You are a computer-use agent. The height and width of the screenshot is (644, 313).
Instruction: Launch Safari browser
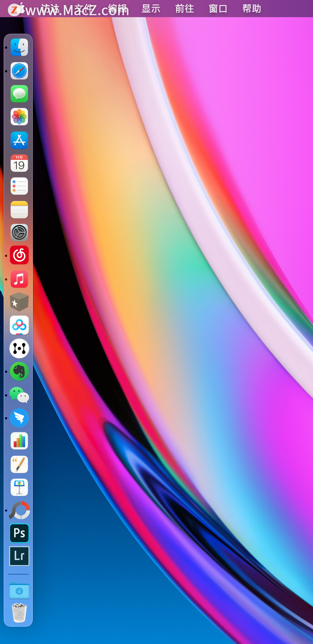click(19, 71)
